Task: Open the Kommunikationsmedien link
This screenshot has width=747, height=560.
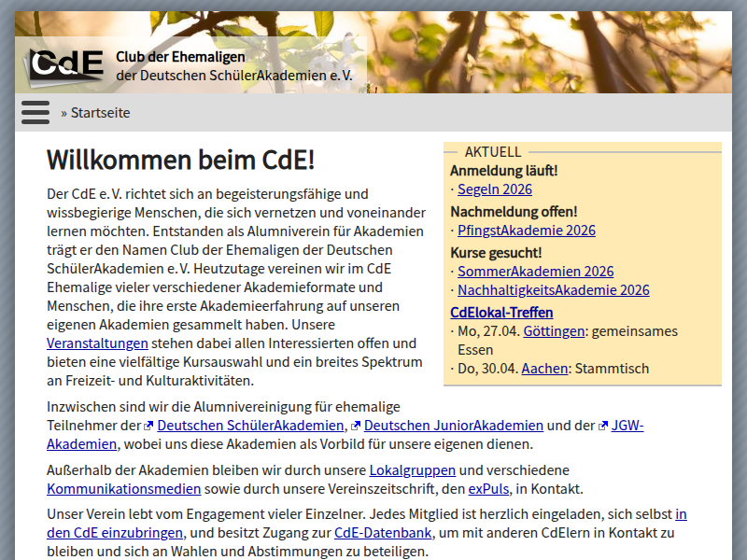Action: click(123, 489)
